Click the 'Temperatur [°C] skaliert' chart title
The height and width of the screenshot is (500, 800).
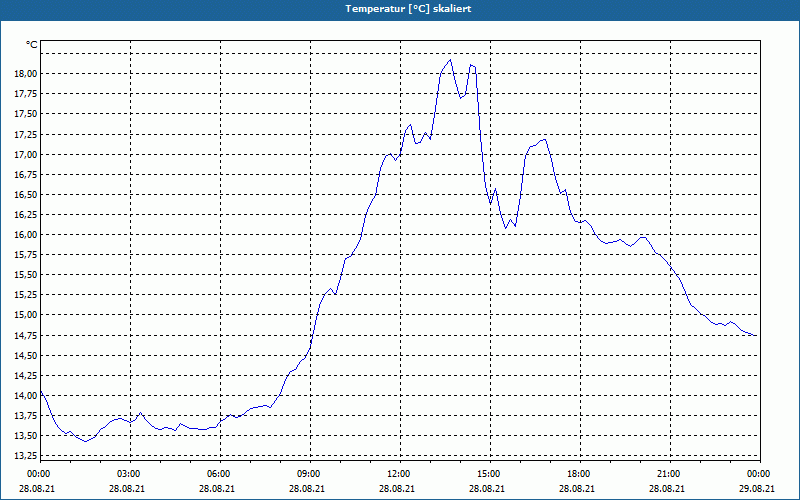coord(408,9)
